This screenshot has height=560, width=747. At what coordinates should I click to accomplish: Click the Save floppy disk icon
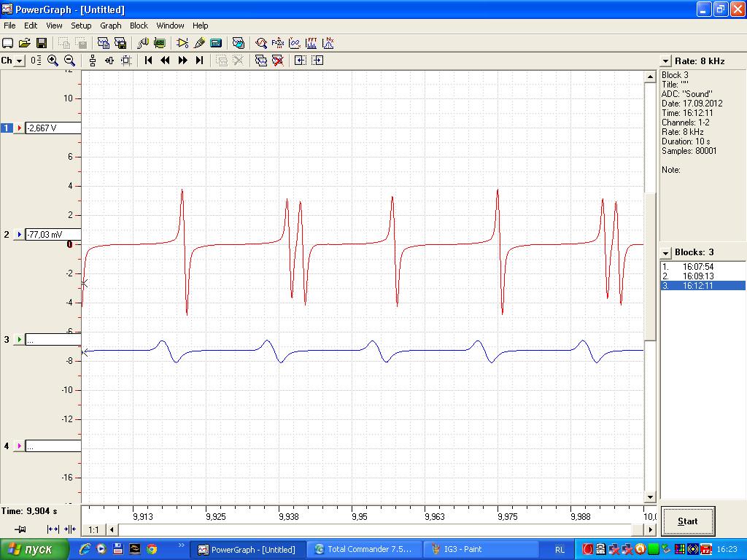point(42,44)
